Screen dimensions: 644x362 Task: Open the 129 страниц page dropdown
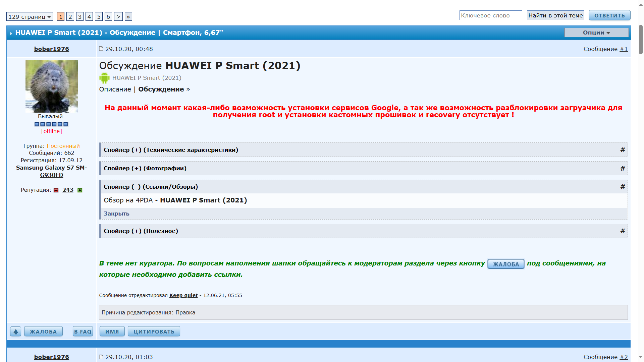click(30, 16)
